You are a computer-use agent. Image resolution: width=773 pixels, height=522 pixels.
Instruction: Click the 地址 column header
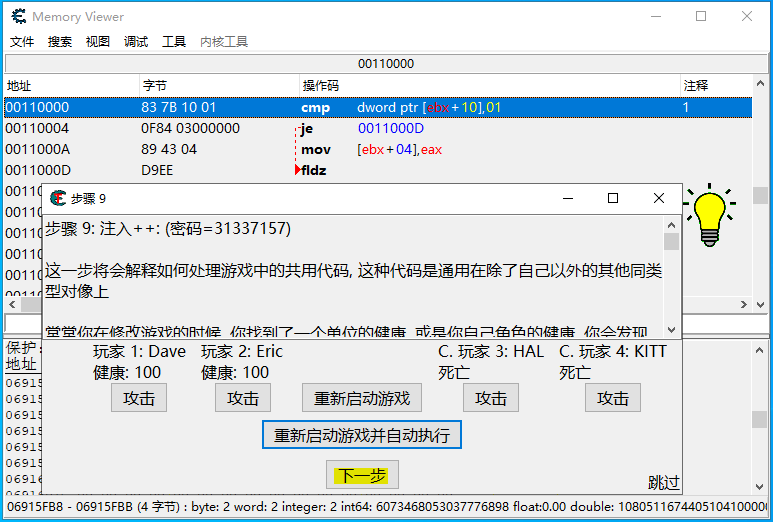pyautogui.click(x=72, y=86)
